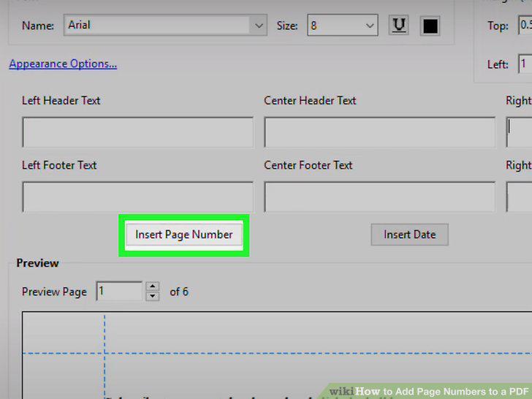Click the Left margin value field
This screenshot has height=399, width=532.
tap(525, 64)
